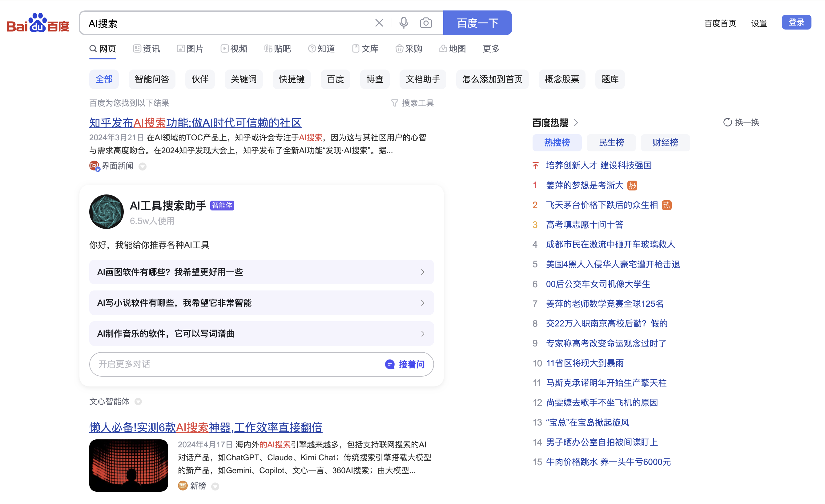The image size is (825, 504).
Task: Select the 全部 filter chip
Action: point(104,79)
